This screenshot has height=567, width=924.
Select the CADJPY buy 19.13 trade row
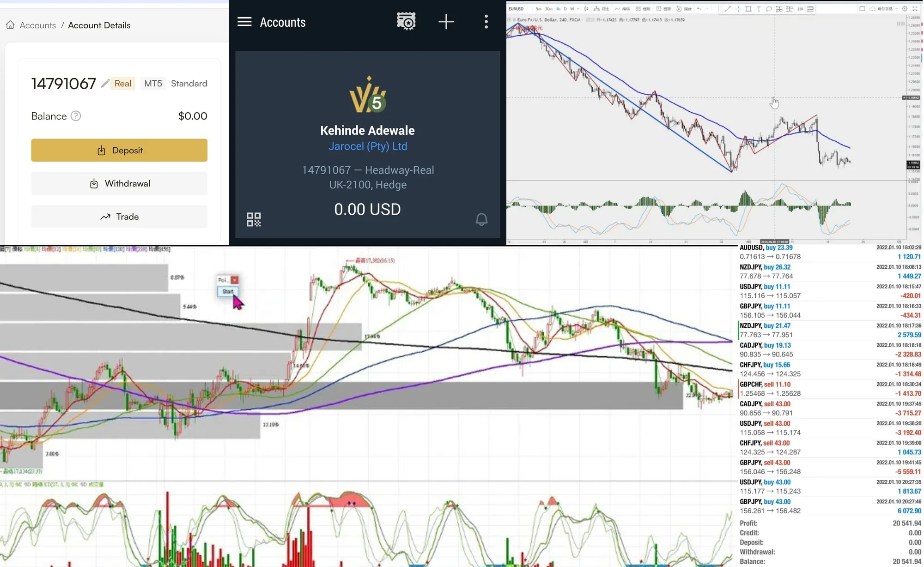(x=830, y=350)
